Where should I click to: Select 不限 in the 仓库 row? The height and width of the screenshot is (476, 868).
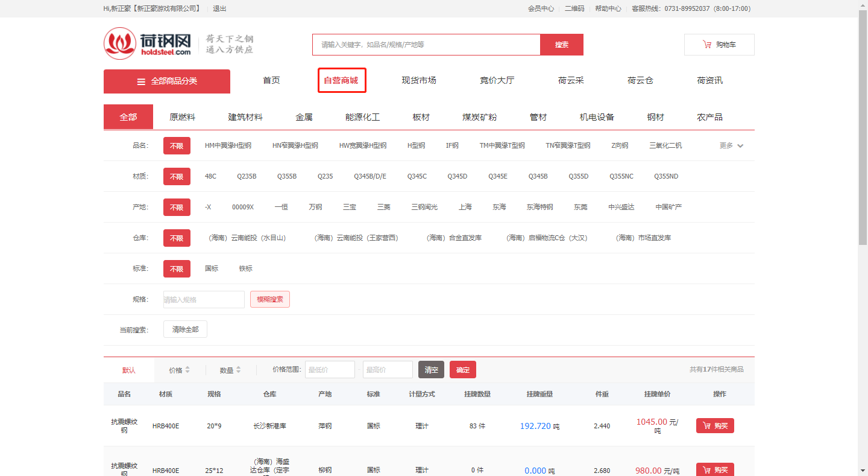point(177,238)
